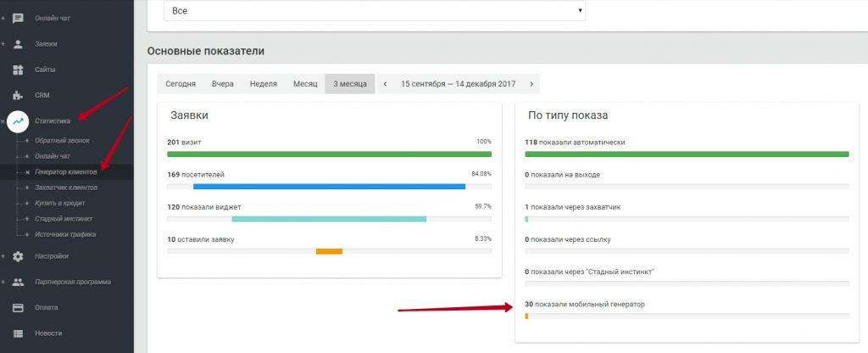Select the Купить в кредит sub-item
Screen dimensions: 868x353
point(60,203)
